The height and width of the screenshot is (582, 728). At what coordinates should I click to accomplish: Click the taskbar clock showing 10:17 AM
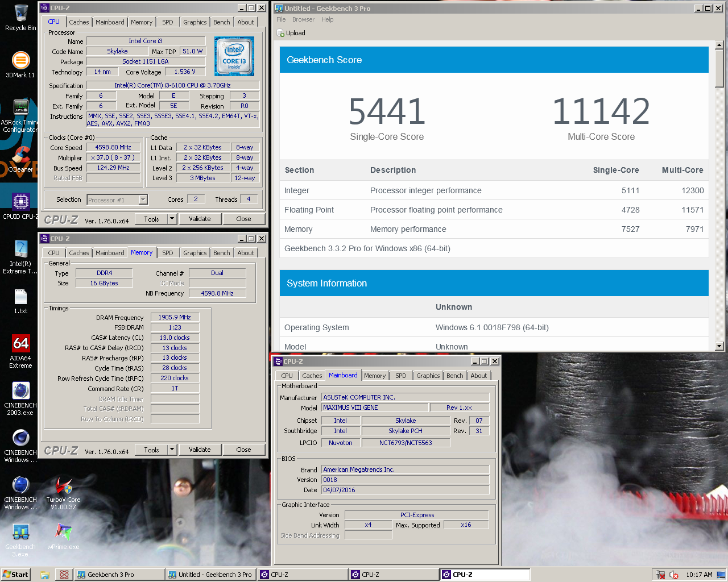click(x=699, y=575)
